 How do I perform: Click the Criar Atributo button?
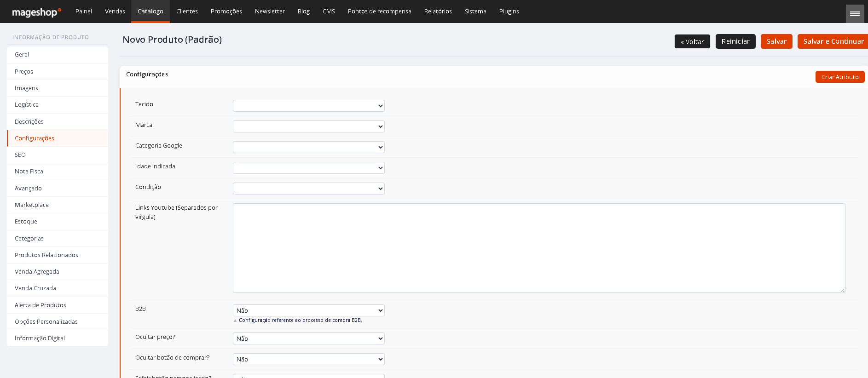point(840,77)
